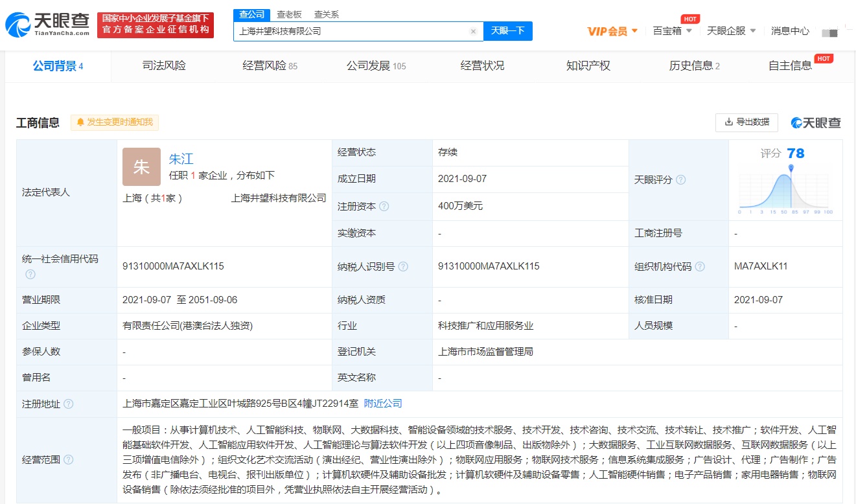Click 科技推广和应用服务业 industry value

[x=485, y=326]
